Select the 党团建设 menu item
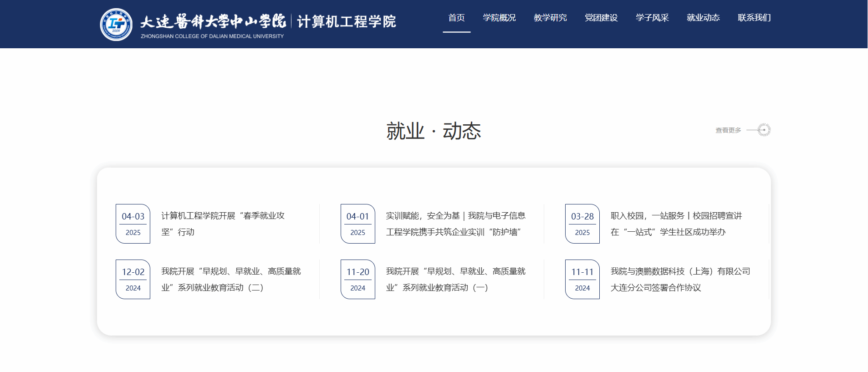 pos(601,18)
